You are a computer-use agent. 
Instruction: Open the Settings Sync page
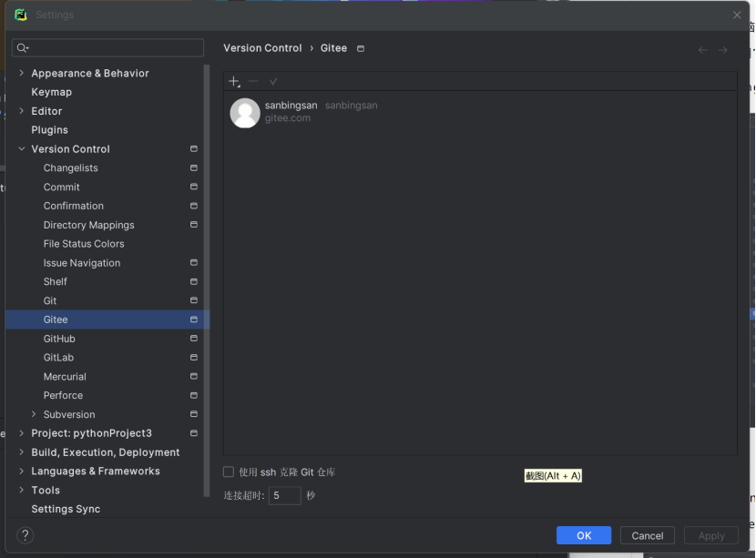66,509
